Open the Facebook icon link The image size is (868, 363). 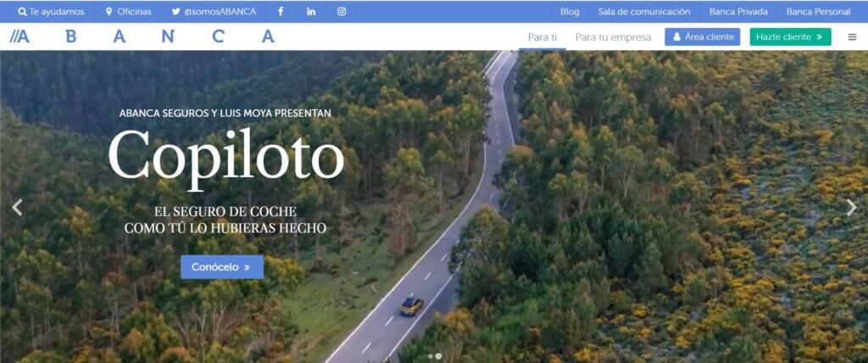[281, 11]
